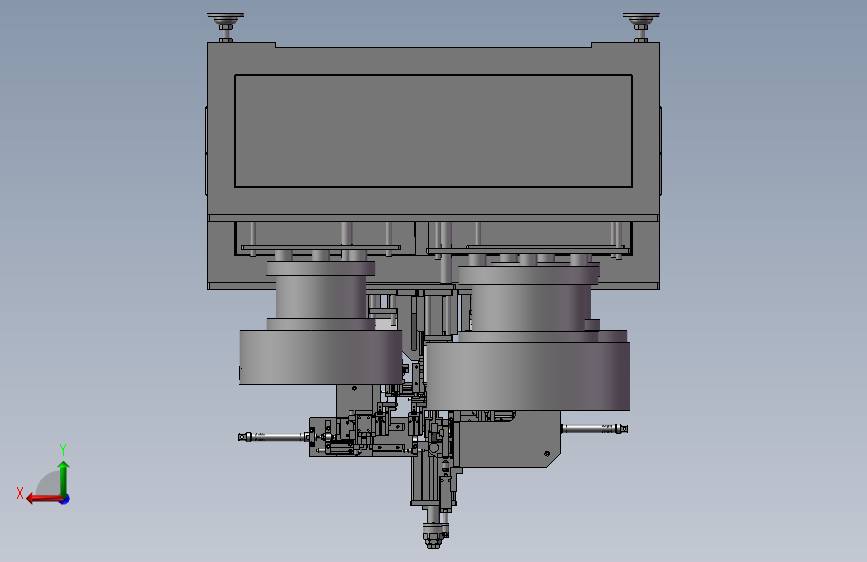Select the top-left leveling foot of the machine
Screen dimensions: 867x562
[225, 27]
